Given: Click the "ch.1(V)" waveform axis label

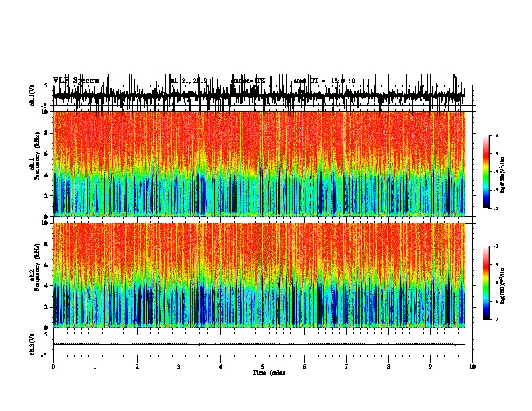Looking at the screenshot, I should pos(32,95).
